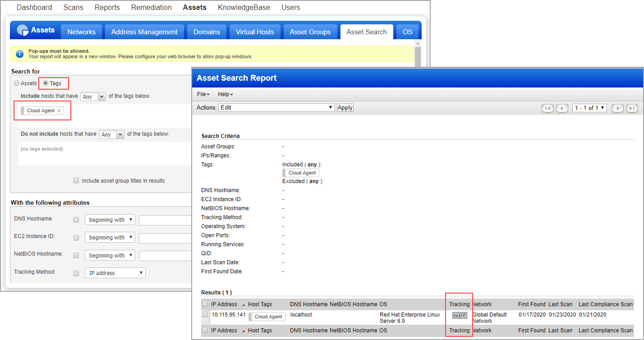Jump to last page with last-page arrow
The height and width of the screenshot is (340, 644).
click(x=631, y=108)
